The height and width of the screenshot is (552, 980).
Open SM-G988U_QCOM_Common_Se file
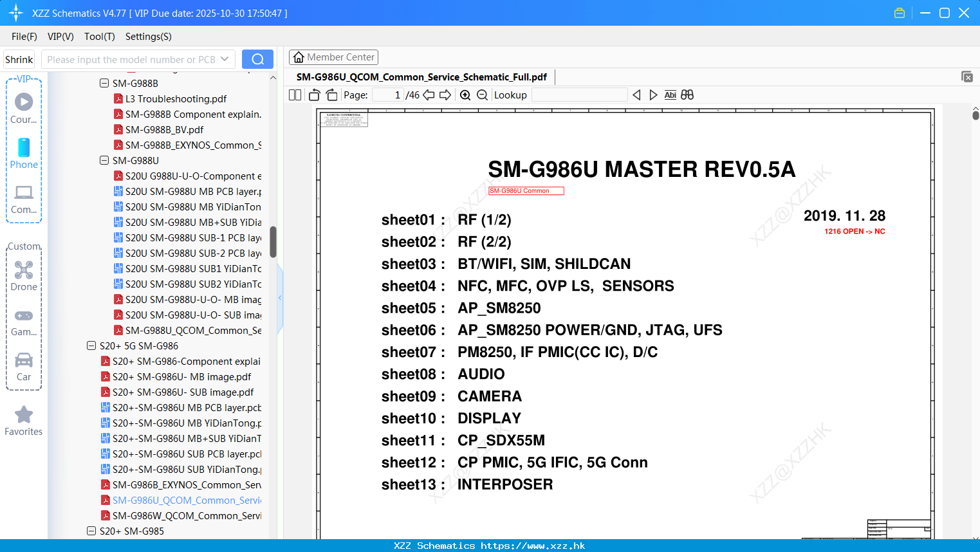pos(187,330)
